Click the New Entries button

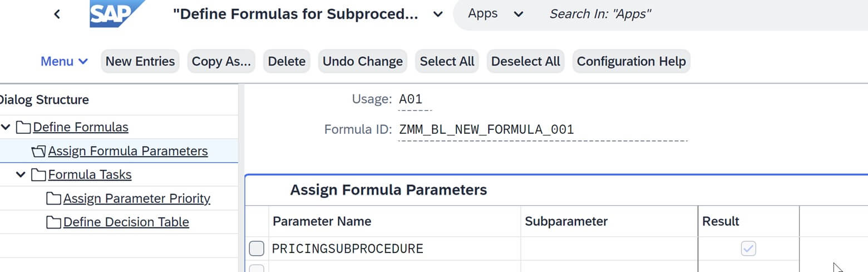[x=140, y=61]
